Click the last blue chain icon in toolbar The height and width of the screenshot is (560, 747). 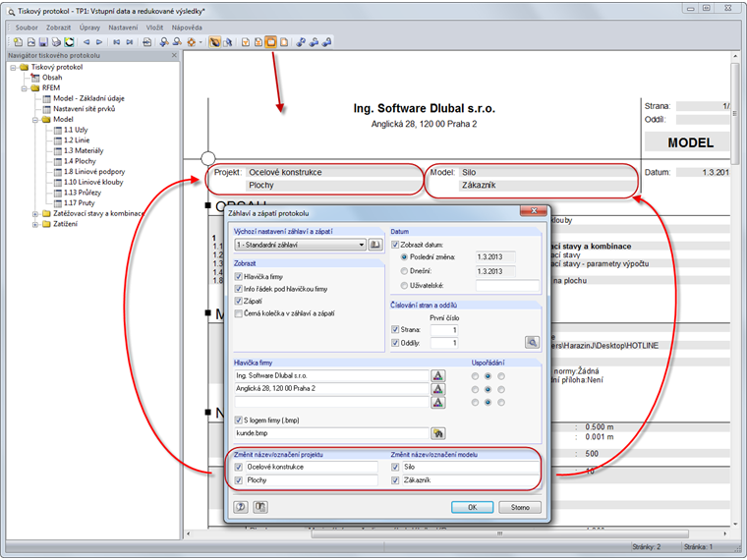click(326, 42)
